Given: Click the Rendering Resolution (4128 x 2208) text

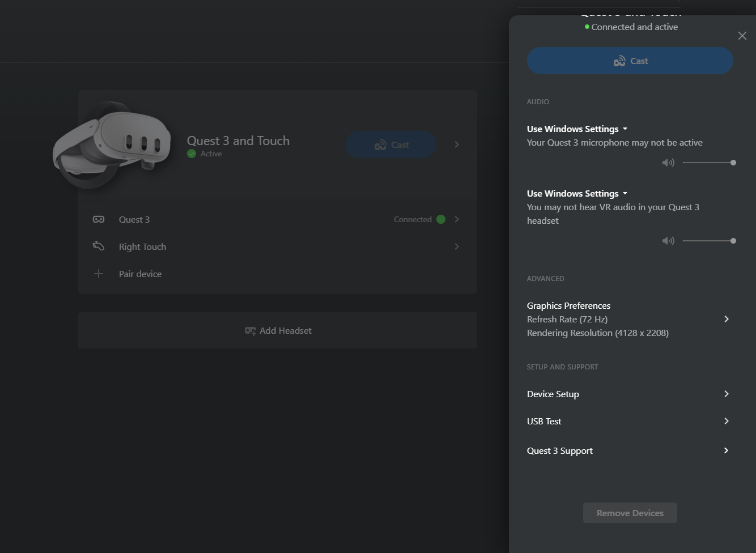Looking at the screenshot, I should tap(598, 333).
